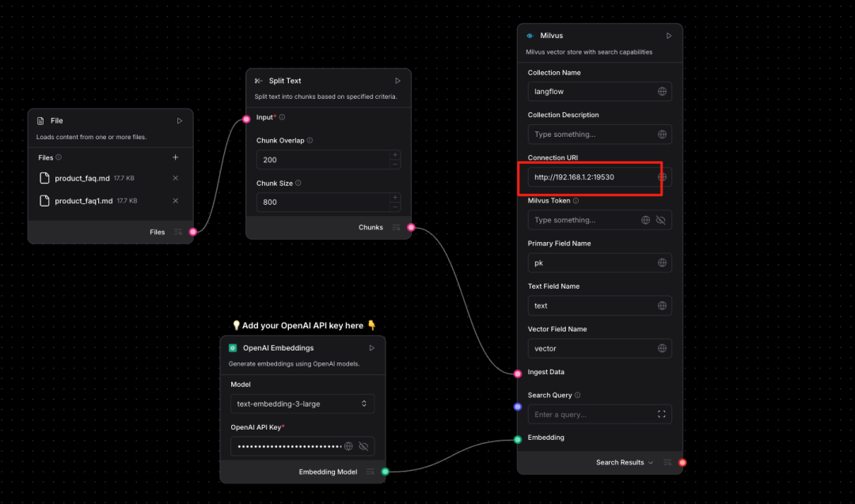Click the Vector Field Name input
The image size is (855, 504).
click(x=599, y=348)
